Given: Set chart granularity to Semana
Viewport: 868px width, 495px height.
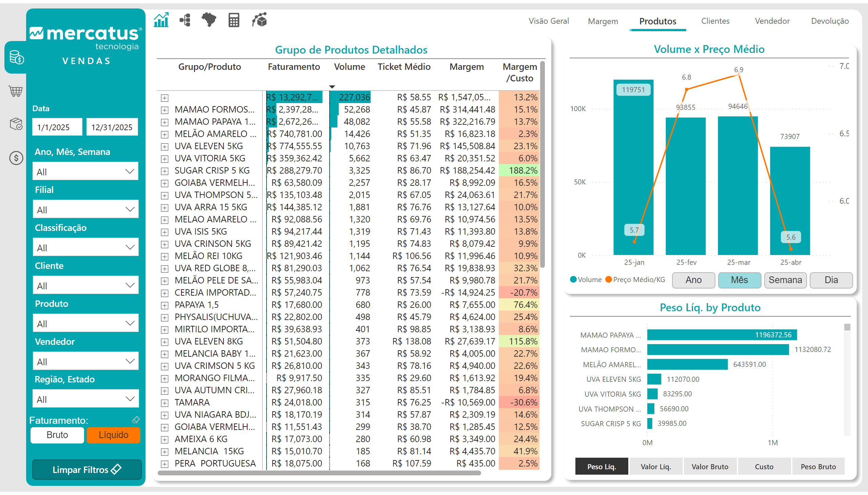Looking at the screenshot, I should point(785,280).
